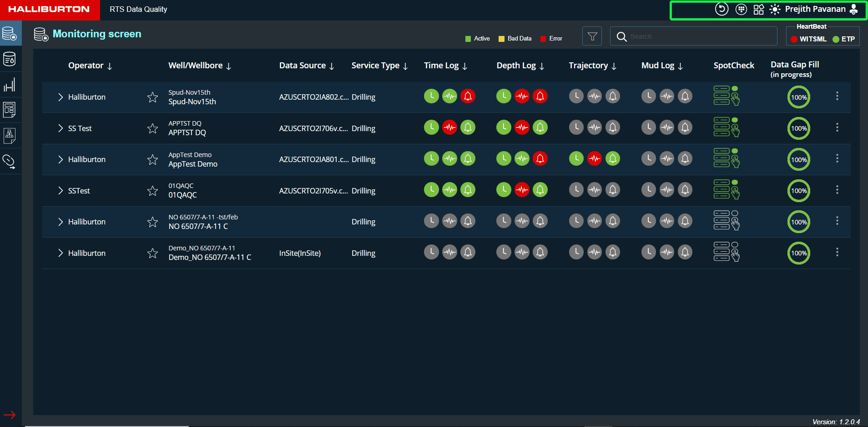
Task: Expand the SSTest 01QAQC row
Action: pyautogui.click(x=61, y=191)
